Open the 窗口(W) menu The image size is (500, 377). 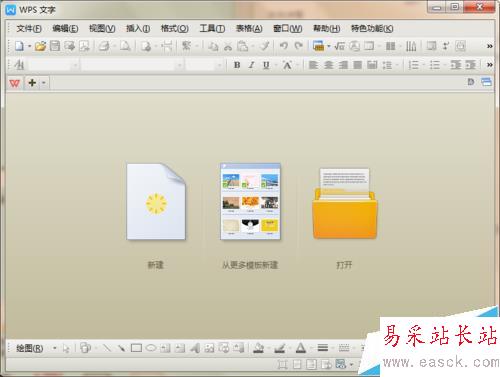[288, 29]
